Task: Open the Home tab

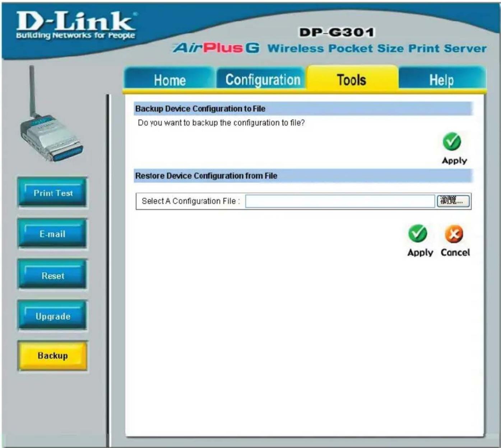Action: [x=170, y=80]
